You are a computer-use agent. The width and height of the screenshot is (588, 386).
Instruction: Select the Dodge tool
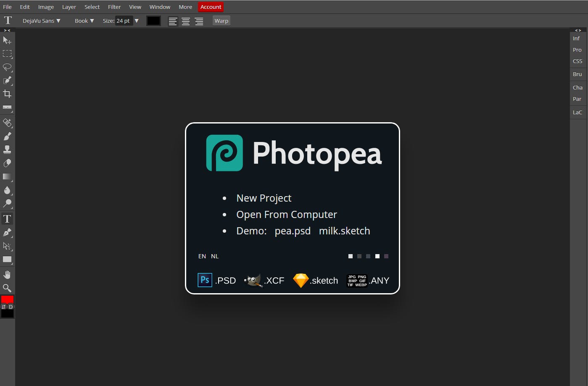pos(7,204)
